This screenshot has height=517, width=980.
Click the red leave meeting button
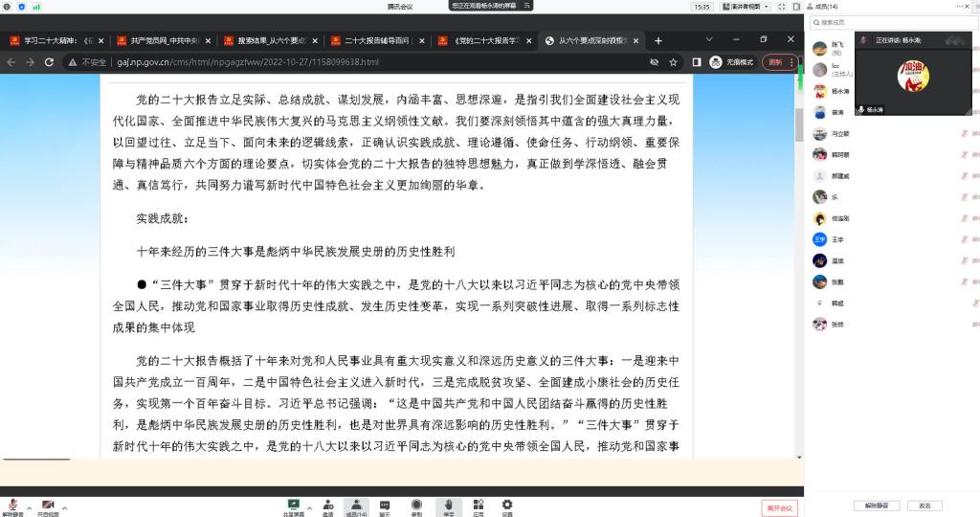[x=779, y=507]
